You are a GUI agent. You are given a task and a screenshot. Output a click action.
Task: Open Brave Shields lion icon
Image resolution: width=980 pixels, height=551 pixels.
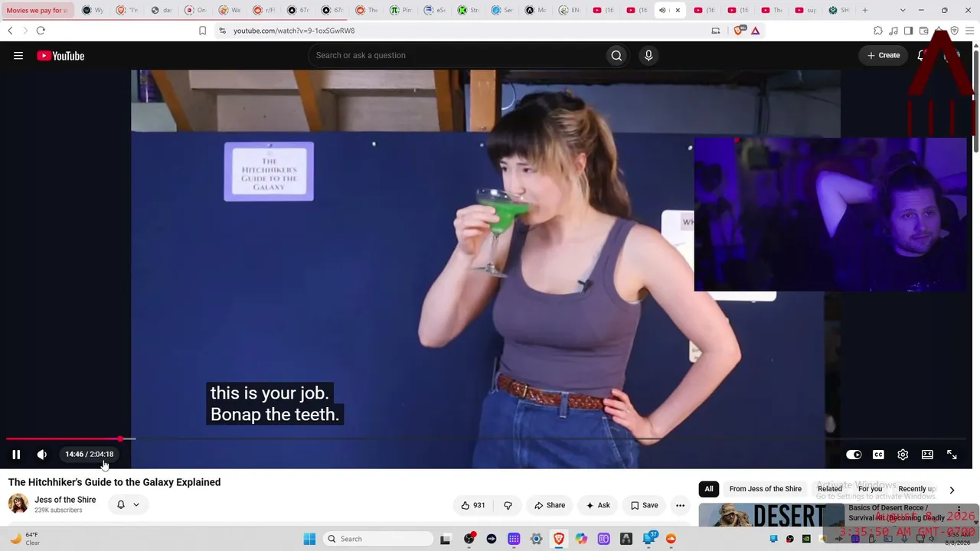pos(740,31)
